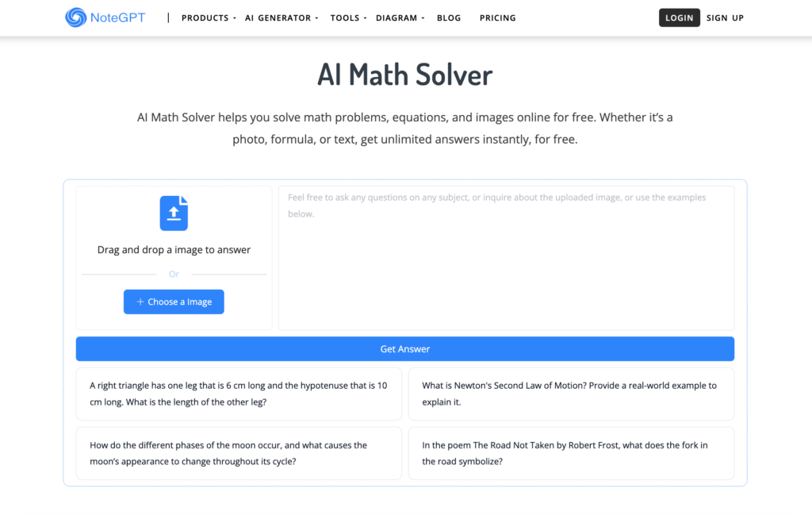
Task: Click the NoteGPT spiral logo icon
Action: [77, 17]
